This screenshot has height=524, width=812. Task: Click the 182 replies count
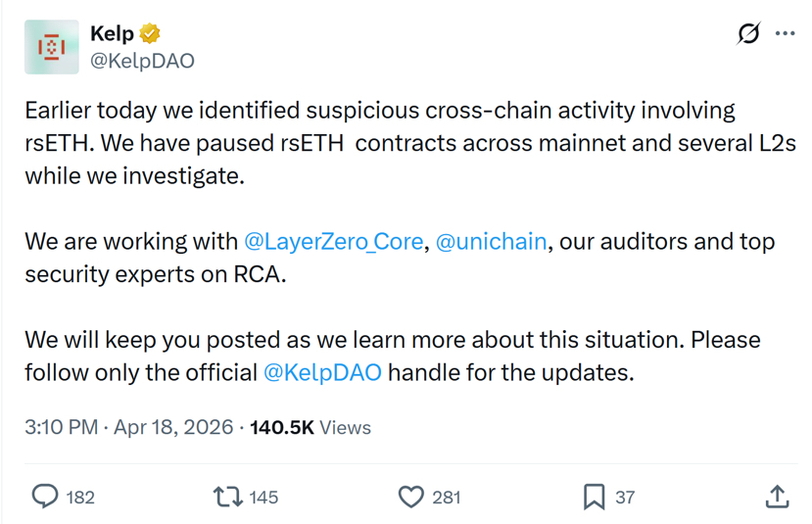[x=80, y=498]
